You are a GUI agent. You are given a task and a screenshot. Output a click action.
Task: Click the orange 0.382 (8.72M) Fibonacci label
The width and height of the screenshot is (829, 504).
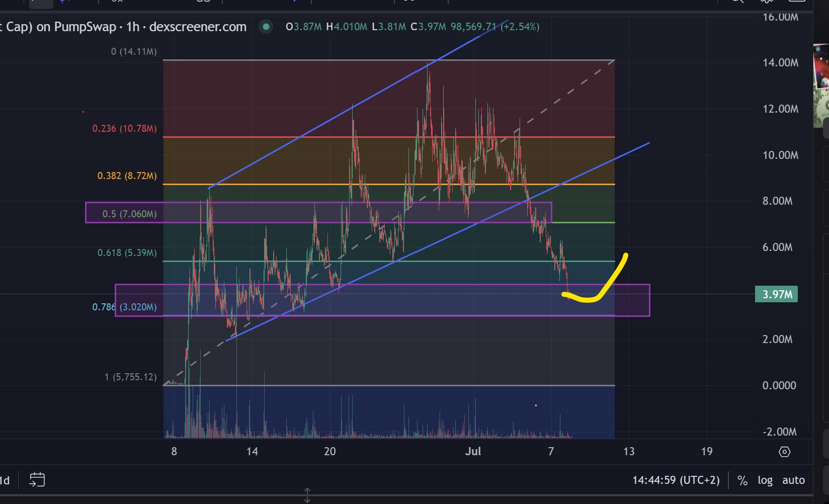pyautogui.click(x=127, y=176)
